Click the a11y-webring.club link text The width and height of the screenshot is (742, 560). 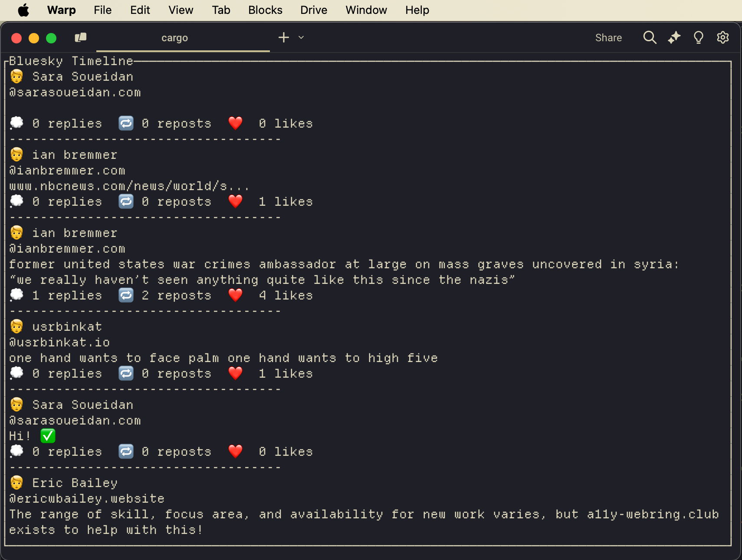point(653,514)
